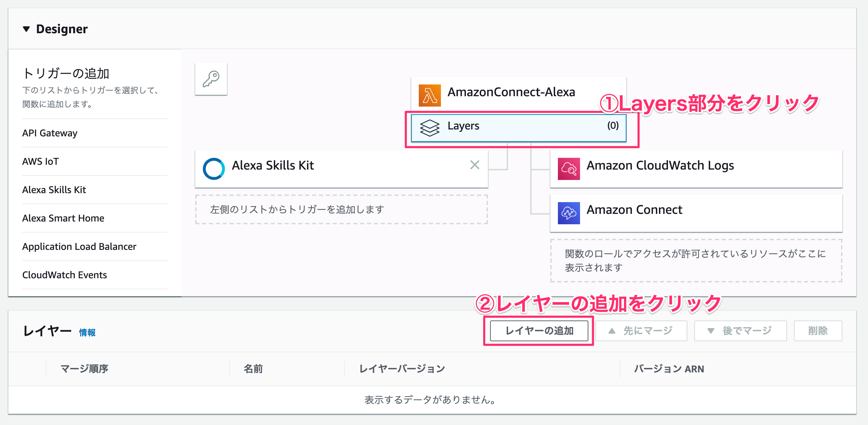Select AWS IoT in trigger list
Screen dimensions: 868x425
(x=40, y=161)
